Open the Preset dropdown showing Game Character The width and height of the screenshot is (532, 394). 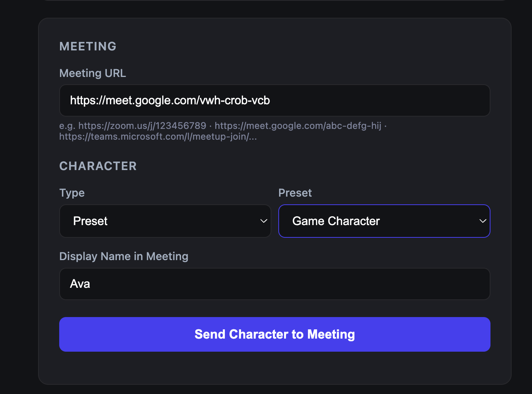tap(384, 221)
